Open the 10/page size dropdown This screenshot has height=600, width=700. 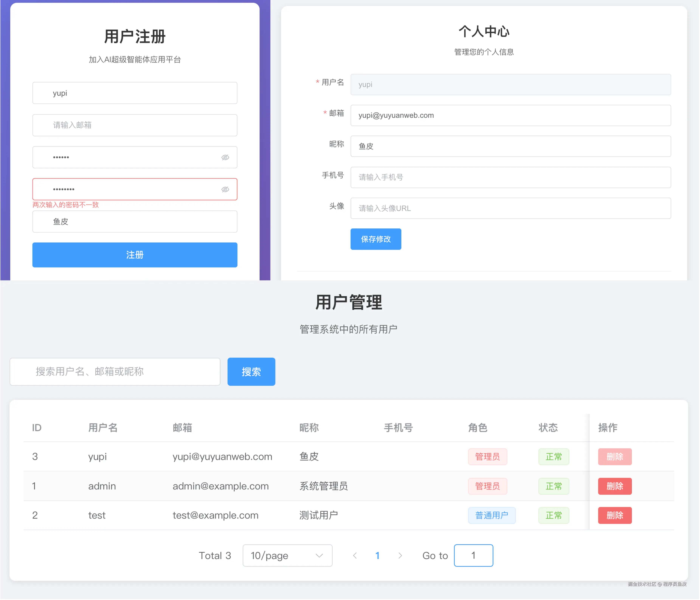[x=287, y=555]
